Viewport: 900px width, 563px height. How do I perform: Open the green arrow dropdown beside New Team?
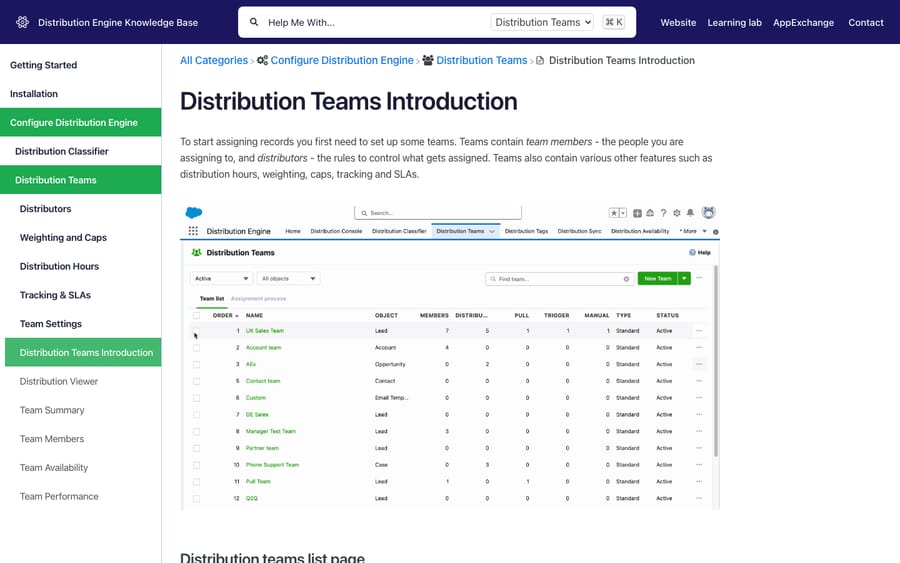(x=684, y=278)
